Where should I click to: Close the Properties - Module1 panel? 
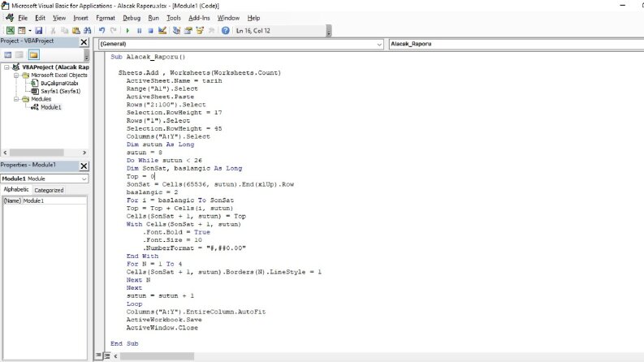(x=84, y=166)
